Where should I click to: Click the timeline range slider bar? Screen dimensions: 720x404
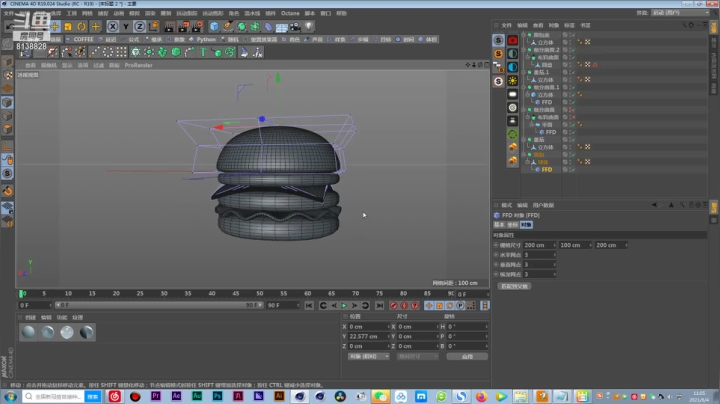(159, 305)
